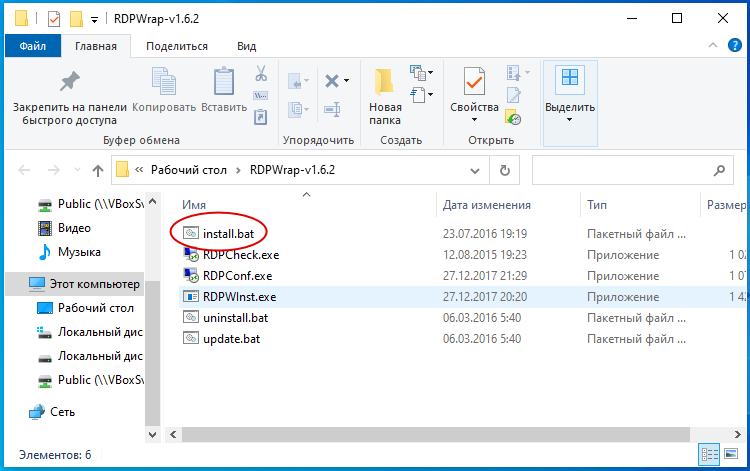
Task: Click the Up one level arrow
Action: [98, 170]
